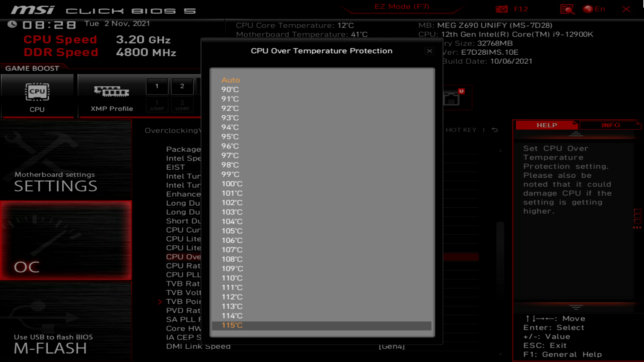The height and width of the screenshot is (362, 644).
Task: Enable Game Boost
Action: 32,68
